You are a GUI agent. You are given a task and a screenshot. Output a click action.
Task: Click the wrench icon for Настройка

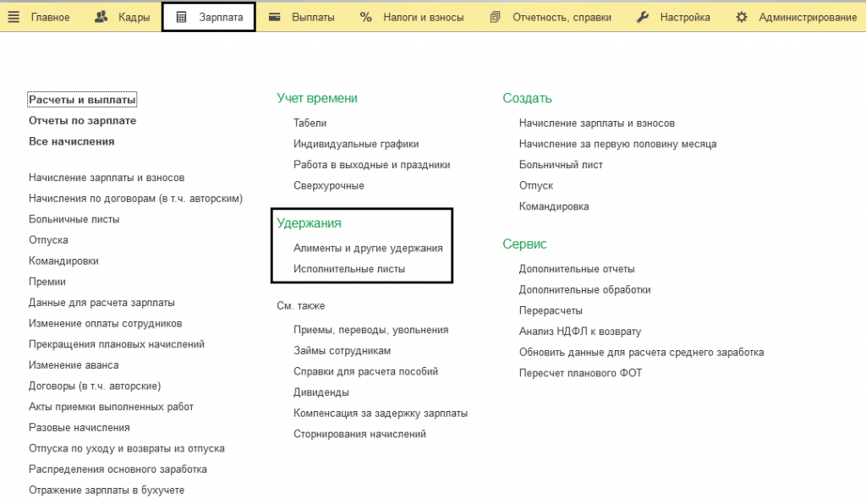643,17
